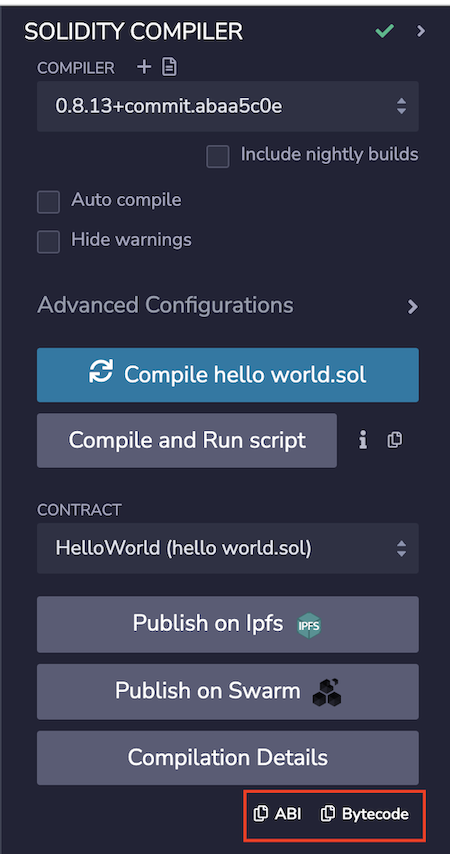This screenshot has width=450, height=854.
Task: Click the plus icon next to COMPILER
Action: tap(144, 68)
